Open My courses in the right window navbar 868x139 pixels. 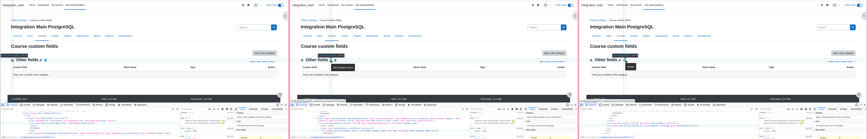point(636,5)
